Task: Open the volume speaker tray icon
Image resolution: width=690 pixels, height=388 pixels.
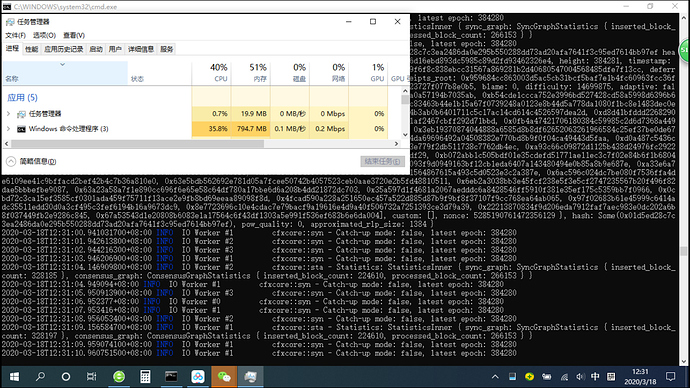Action: click(580, 377)
